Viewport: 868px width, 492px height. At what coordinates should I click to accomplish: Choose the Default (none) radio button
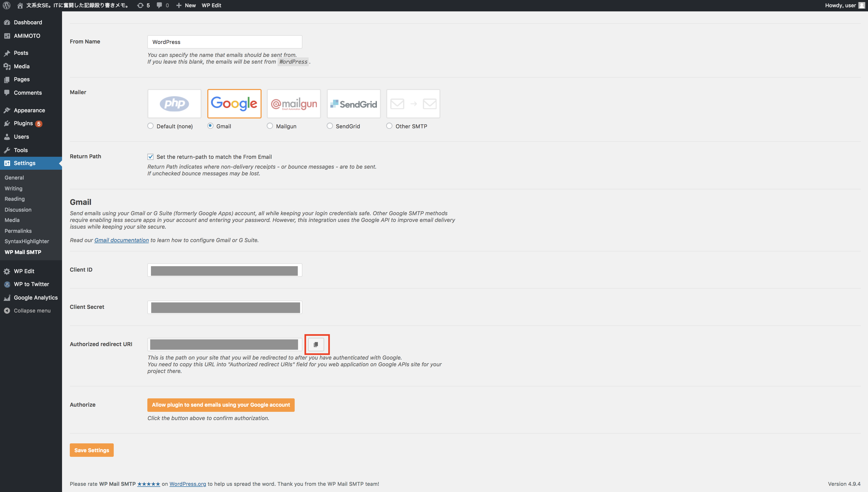coord(151,126)
